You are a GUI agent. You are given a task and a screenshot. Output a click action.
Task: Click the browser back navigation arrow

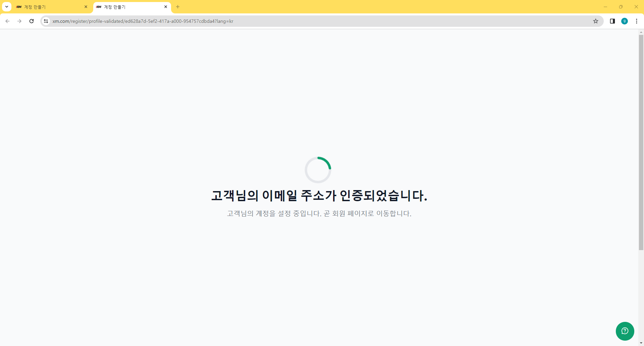(7, 21)
